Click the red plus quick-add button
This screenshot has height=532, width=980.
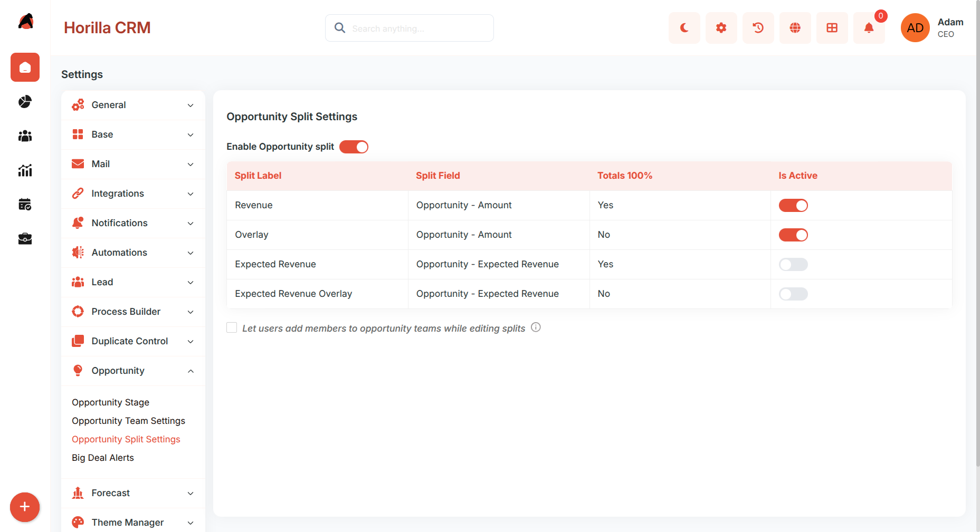pyautogui.click(x=25, y=507)
